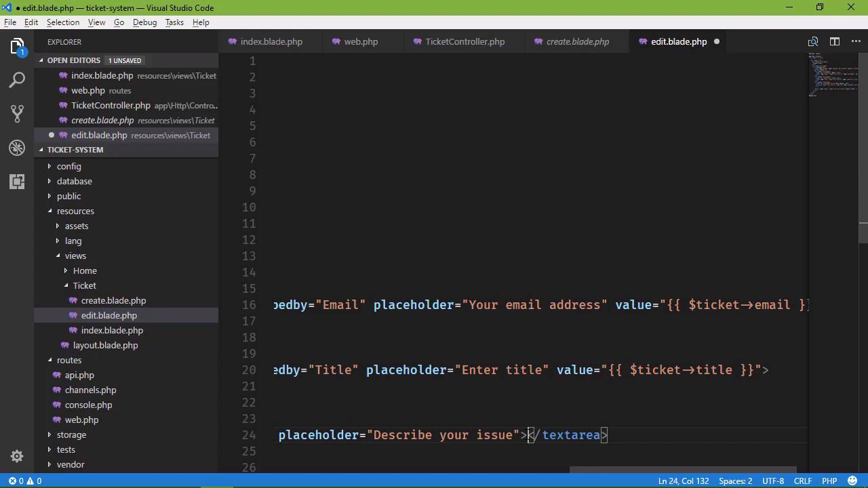The height and width of the screenshot is (488, 868).
Task: Collapse the resources folder
Action: pos(49,211)
